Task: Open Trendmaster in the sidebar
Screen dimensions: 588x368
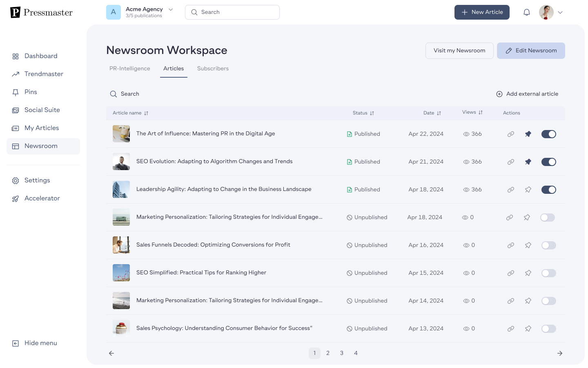Action: [43, 74]
